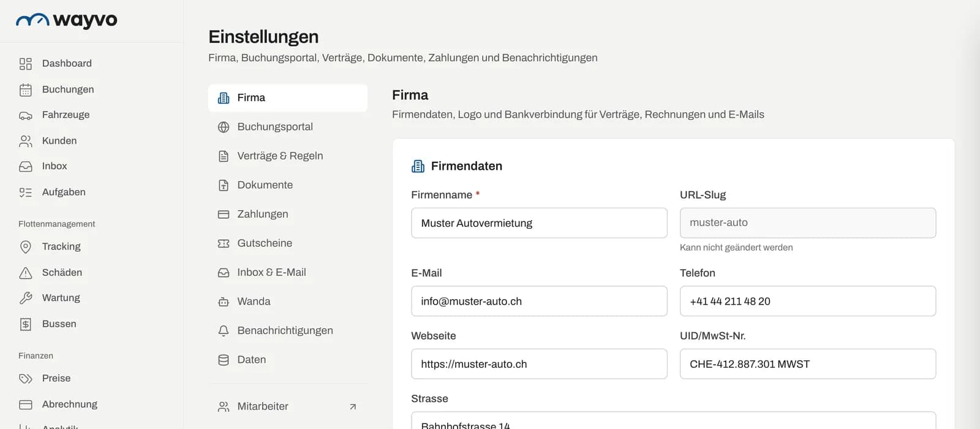Click the wayvo logo
The image size is (980, 429).
[x=66, y=20]
